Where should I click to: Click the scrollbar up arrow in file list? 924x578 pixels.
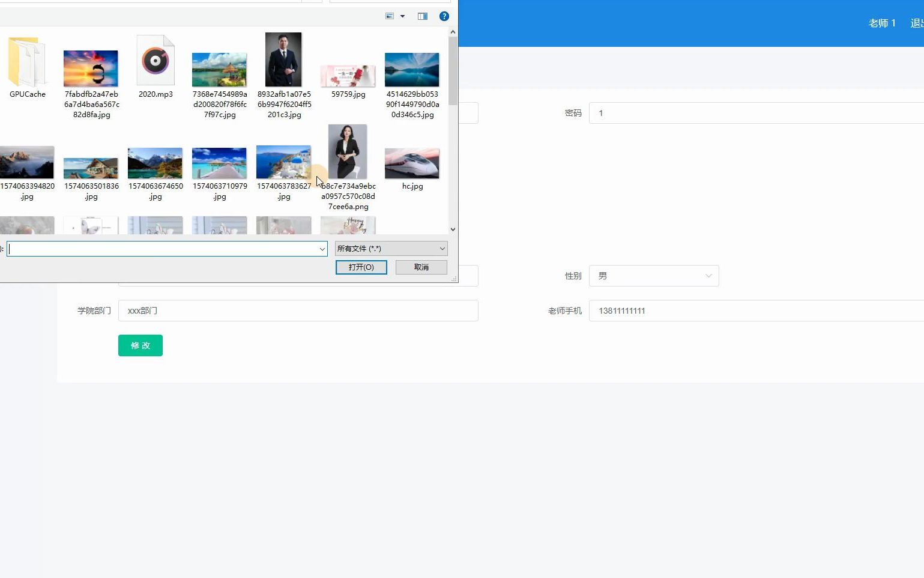453,32
